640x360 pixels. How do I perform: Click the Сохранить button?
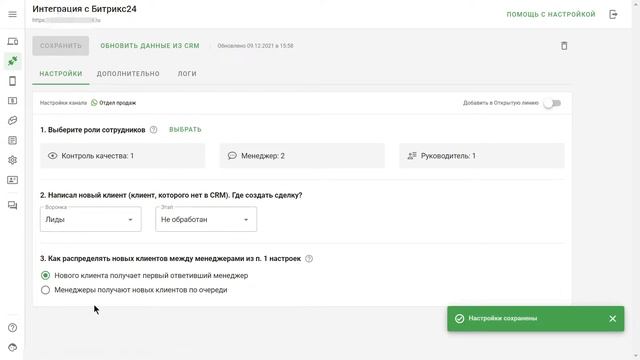pos(61,46)
